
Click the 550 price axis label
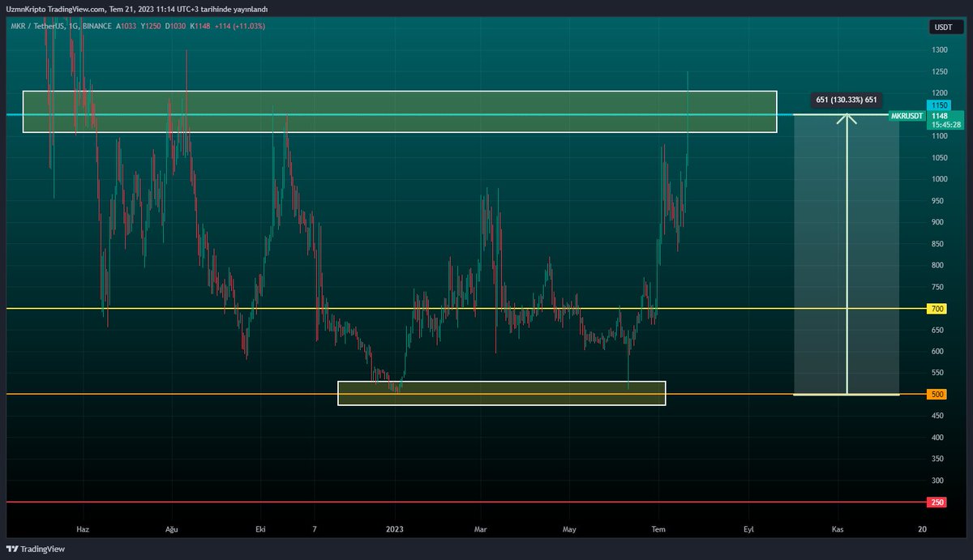point(937,373)
